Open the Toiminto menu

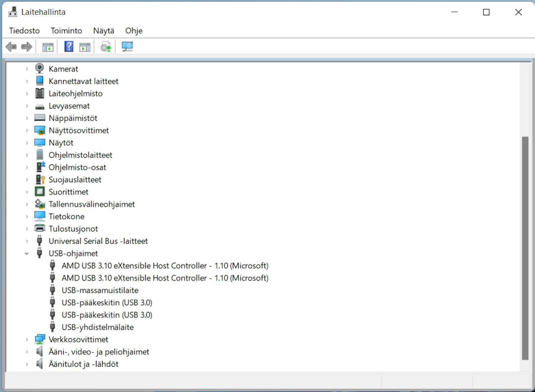66,31
